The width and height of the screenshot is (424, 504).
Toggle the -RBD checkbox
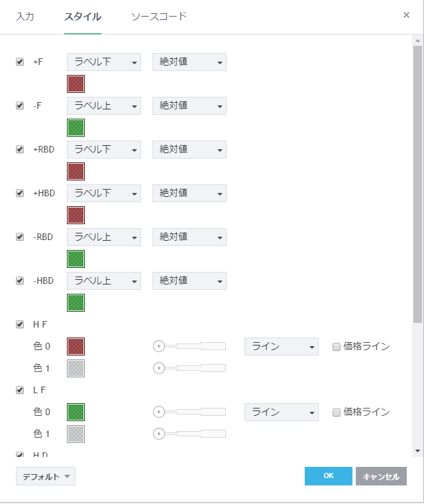[x=20, y=237]
